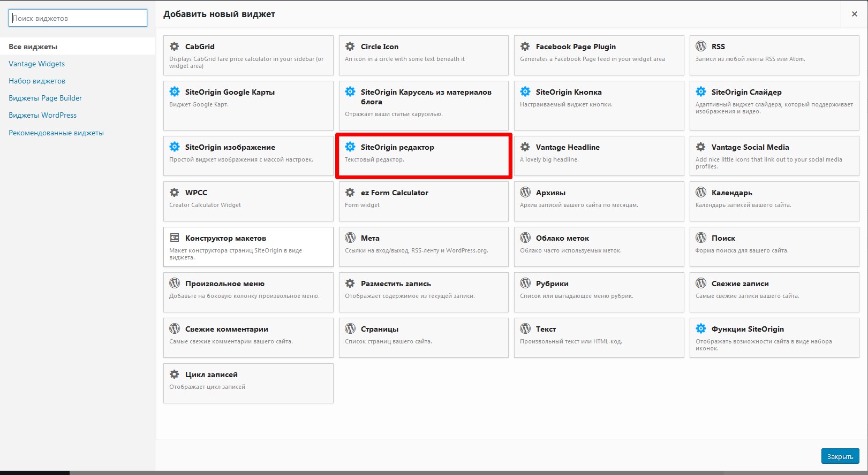Click the Разместить запись gear icon
This screenshot has height=475, width=868.
[x=350, y=284]
